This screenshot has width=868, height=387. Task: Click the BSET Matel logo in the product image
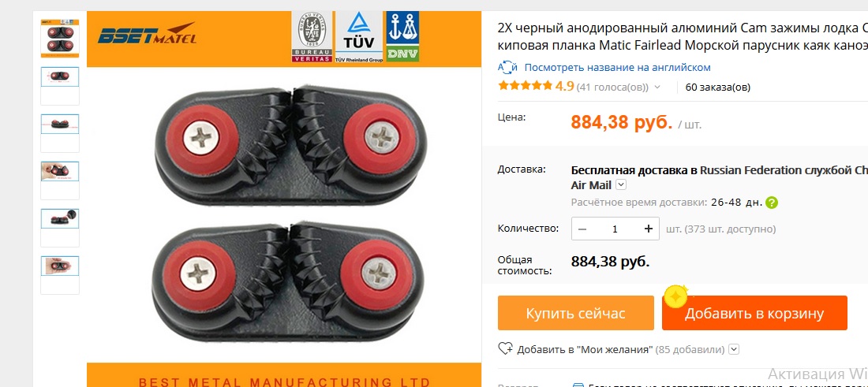[x=147, y=35]
